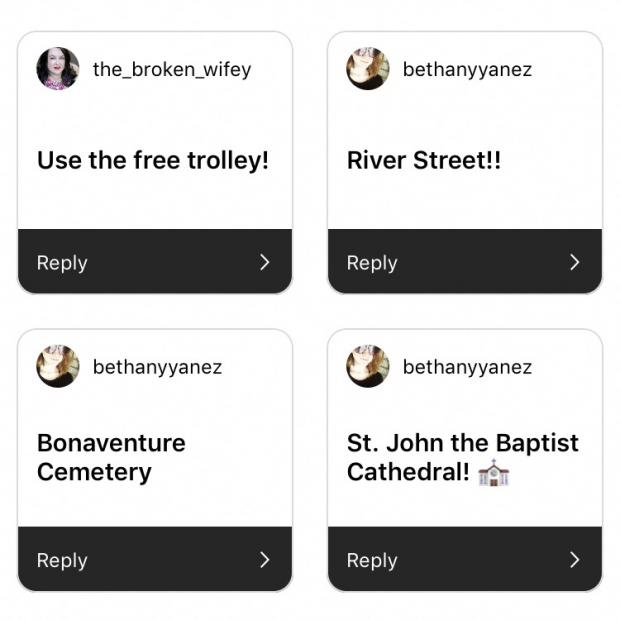This screenshot has width=620, height=620.
Task: Tap bethanyyanez avatar on Cathedral card
Action: [x=368, y=366]
